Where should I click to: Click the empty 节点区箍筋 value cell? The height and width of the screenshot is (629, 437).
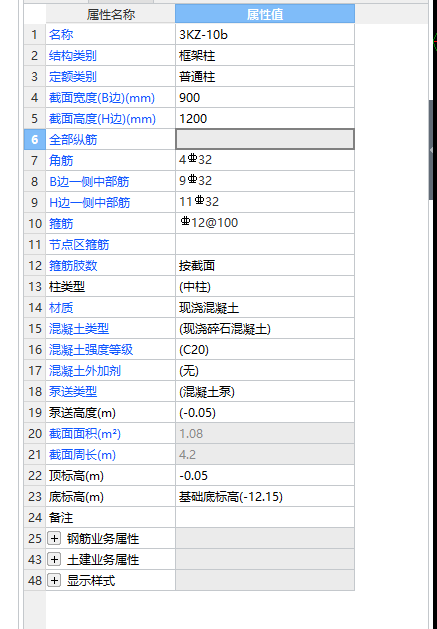(x=265, y=244)
